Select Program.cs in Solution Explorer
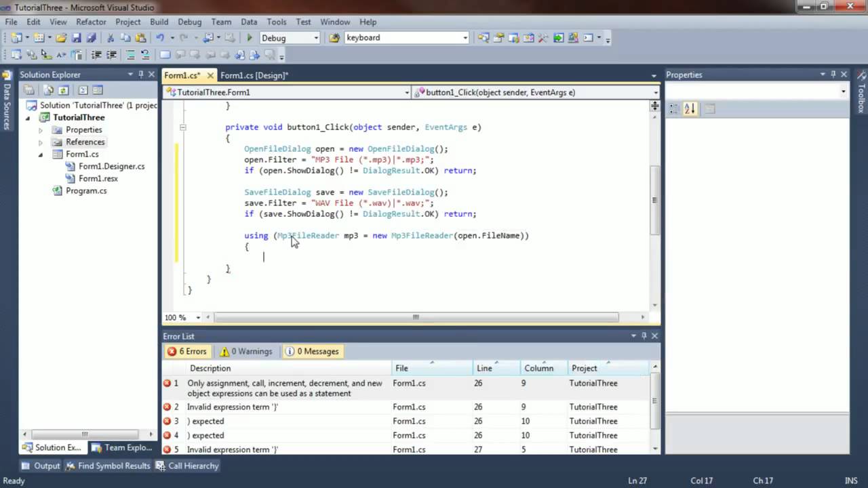 (86, 191)
